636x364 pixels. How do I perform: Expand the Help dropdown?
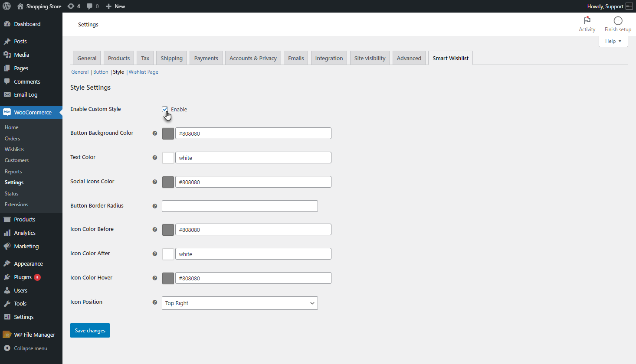point(613,41)
